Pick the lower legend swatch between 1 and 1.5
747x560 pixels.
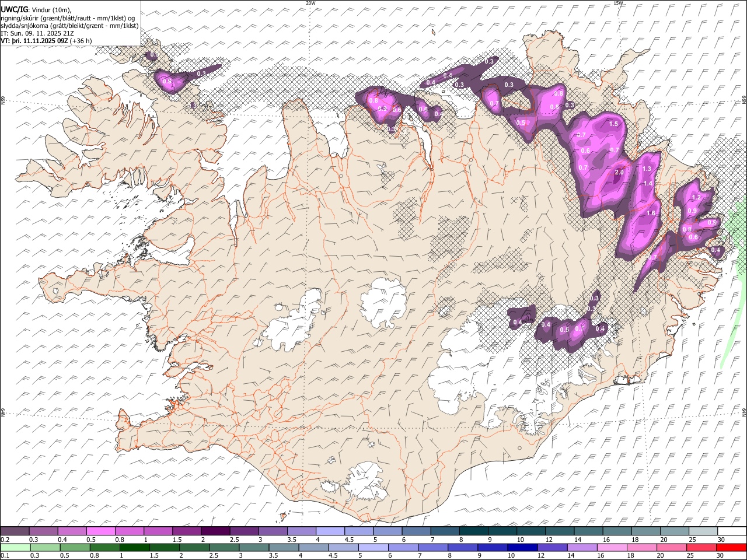(x=134, y=547)
